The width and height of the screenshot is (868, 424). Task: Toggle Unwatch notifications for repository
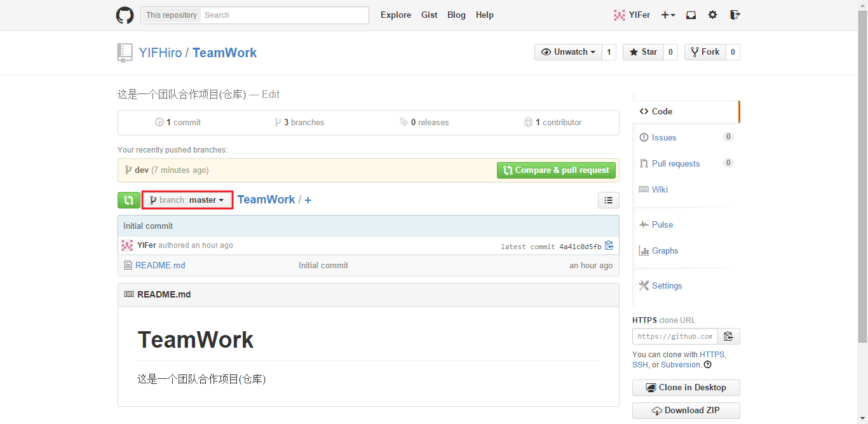[568, 52]
